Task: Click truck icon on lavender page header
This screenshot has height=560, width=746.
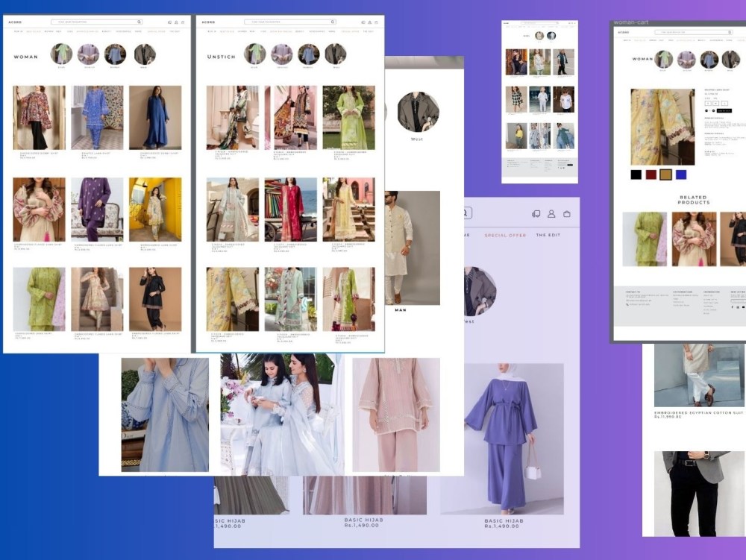Action: 536,214
